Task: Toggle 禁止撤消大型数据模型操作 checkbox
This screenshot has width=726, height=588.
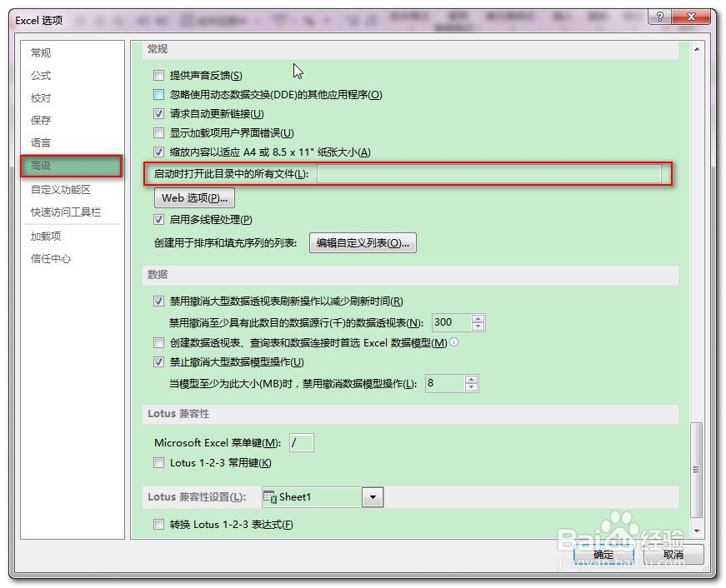Action: point(159,361)
